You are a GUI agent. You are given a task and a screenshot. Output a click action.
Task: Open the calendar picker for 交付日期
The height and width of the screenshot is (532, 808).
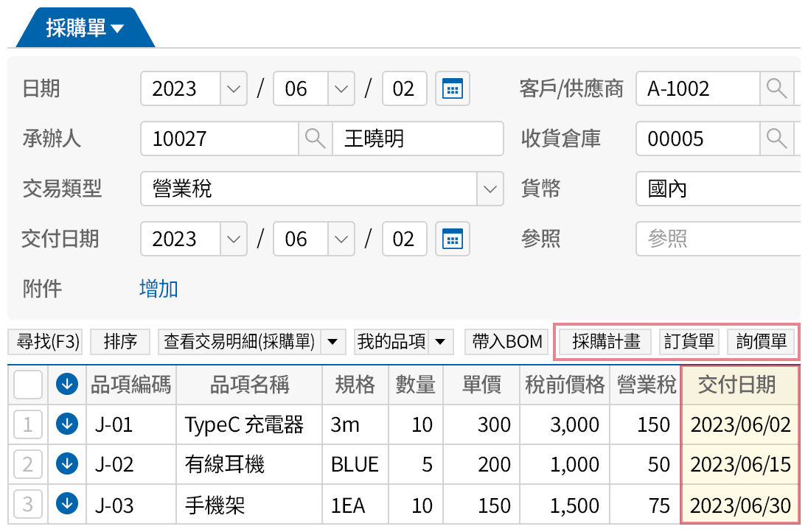tap(452, 239)
